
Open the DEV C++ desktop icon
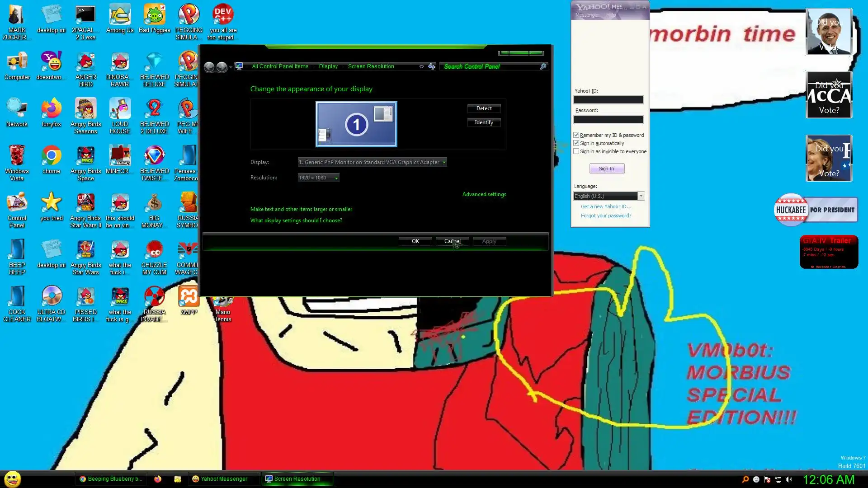pyautogui.click(x=223, y=15)
